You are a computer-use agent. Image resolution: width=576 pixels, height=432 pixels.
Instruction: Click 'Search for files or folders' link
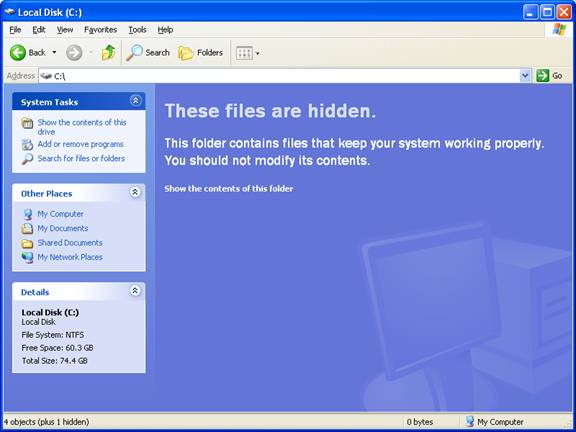point(81,158)
